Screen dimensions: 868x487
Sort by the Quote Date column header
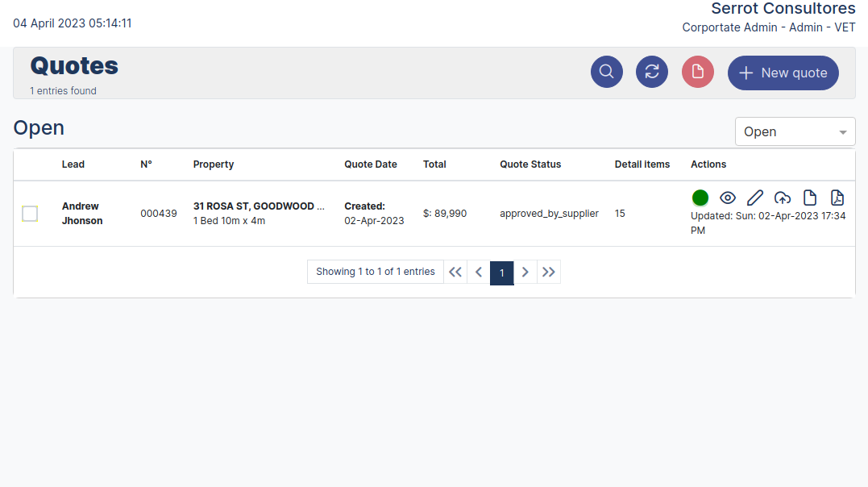[371, 164]
